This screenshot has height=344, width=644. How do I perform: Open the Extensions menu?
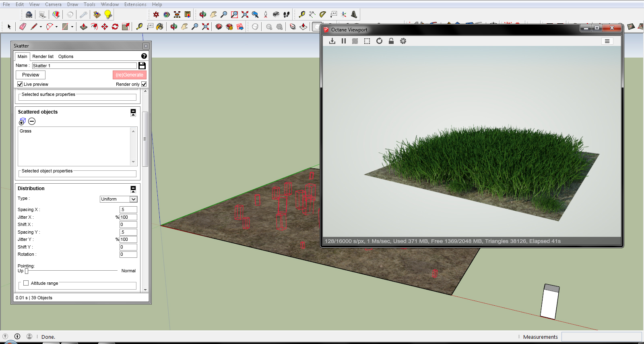(135, 4)
